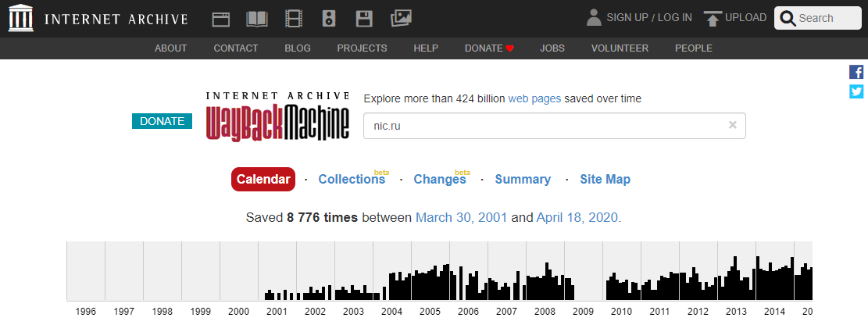The image size is (868, 332).
Task: Open the April 18, 2020 capture link
Action: 577,217
